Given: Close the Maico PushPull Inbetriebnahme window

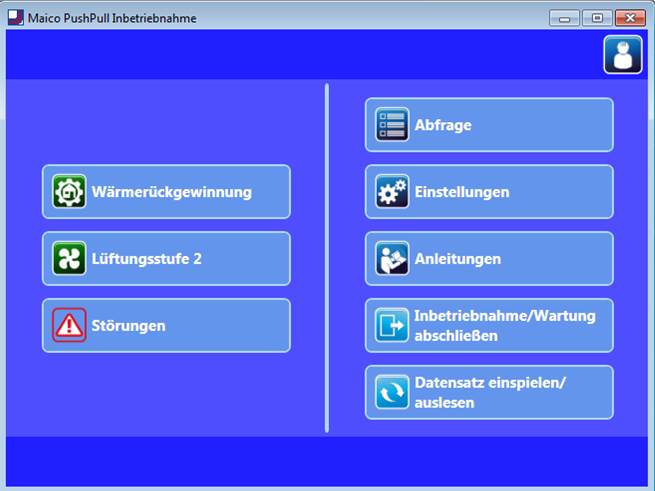Looking at the screenshot, I should pos(630,18).
